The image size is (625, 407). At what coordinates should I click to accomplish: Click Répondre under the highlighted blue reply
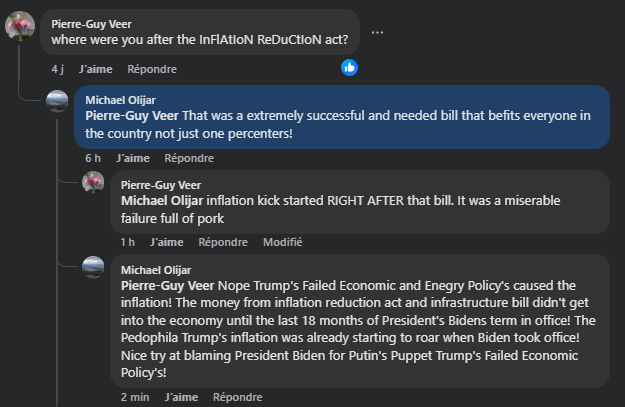189,158
